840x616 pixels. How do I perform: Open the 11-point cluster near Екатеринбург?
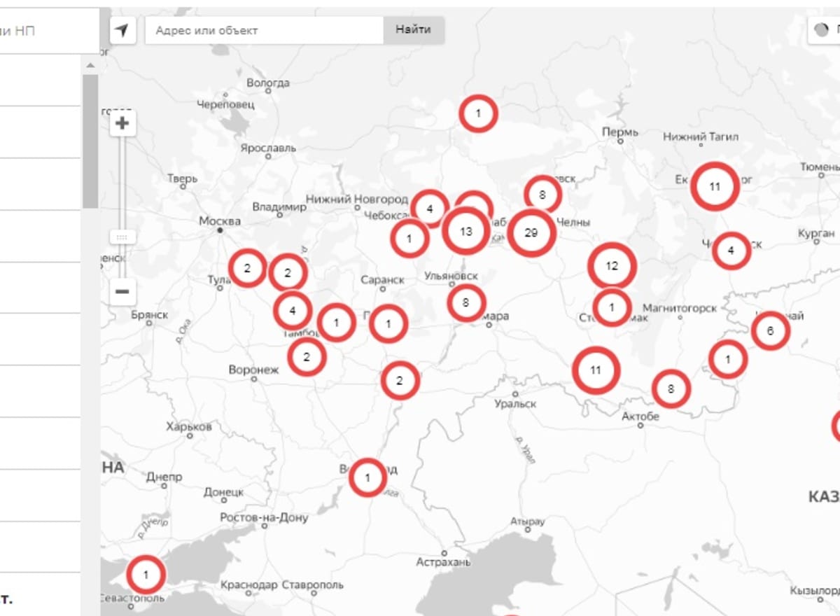(714, 187)
